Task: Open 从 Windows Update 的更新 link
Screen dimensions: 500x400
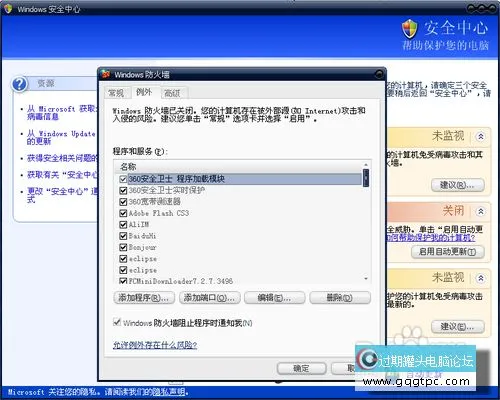Action: tap(61, 137)
